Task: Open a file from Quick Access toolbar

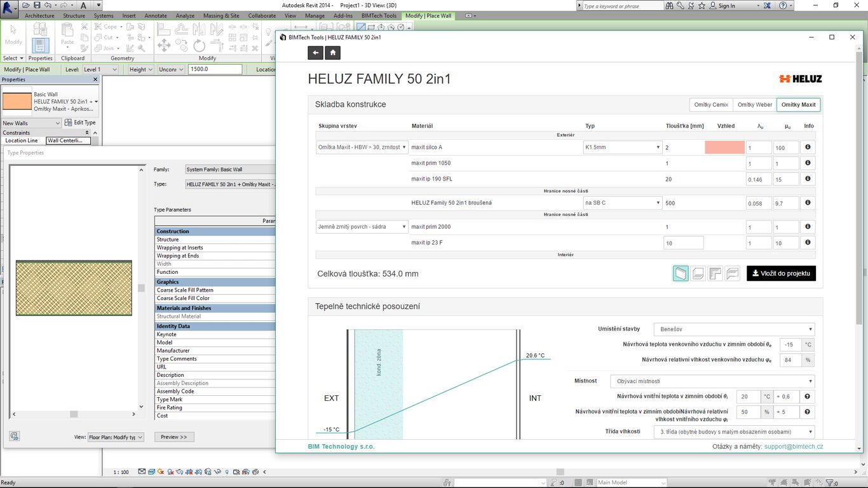Action: [27, 5]
